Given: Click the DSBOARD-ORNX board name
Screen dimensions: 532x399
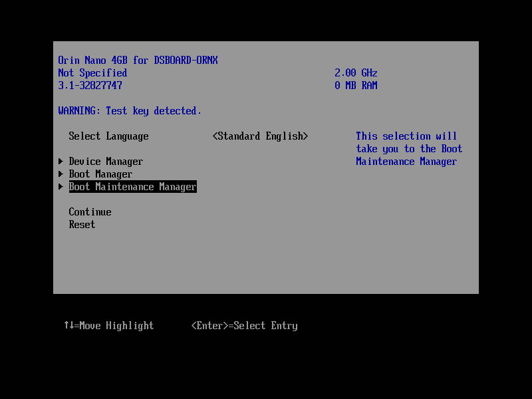Looking at the screenshot, I should pos(188,60).
